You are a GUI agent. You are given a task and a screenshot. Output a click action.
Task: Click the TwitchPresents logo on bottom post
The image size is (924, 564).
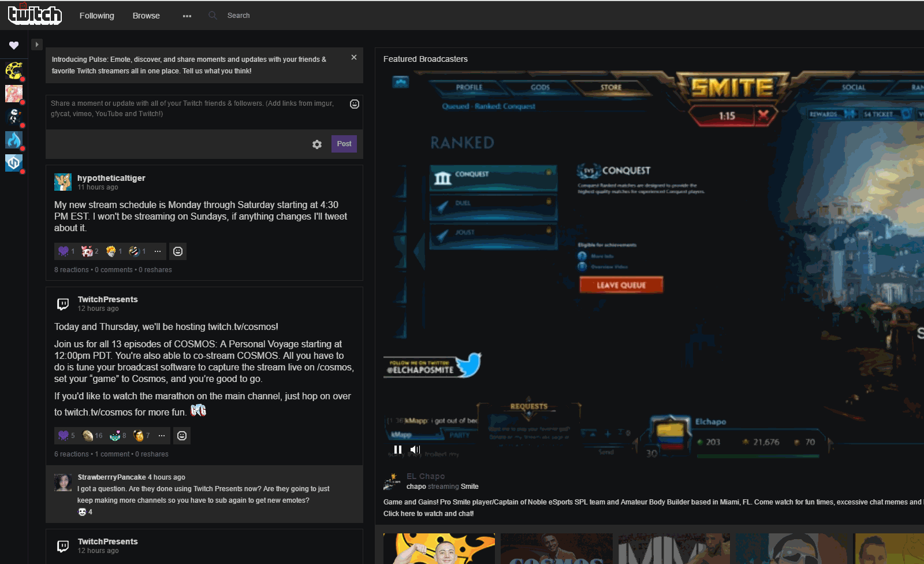63,546
